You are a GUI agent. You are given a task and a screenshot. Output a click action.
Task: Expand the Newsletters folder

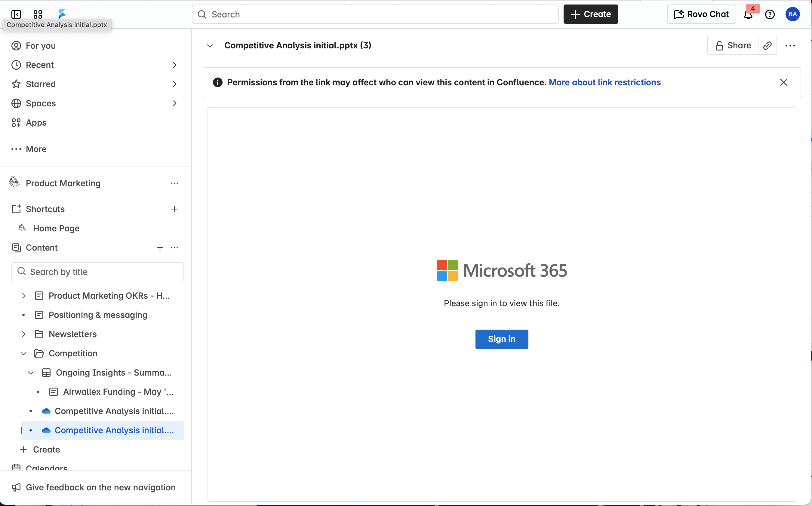(23, 334)
